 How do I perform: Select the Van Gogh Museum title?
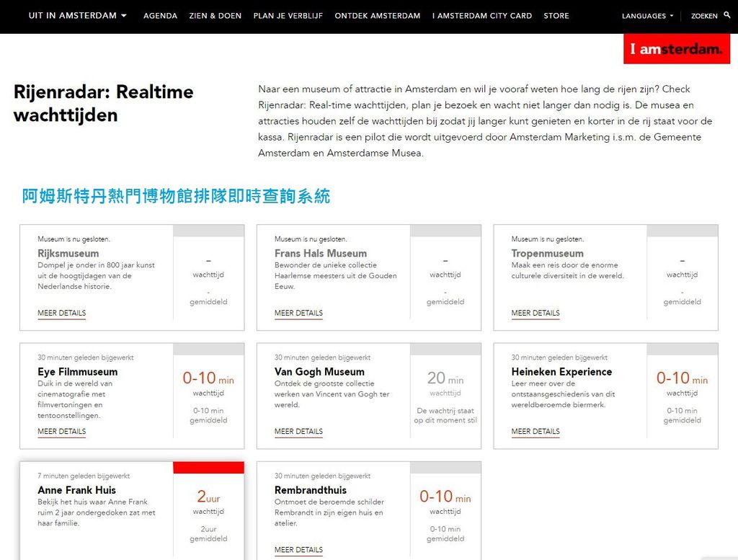(x=319, y=372)
